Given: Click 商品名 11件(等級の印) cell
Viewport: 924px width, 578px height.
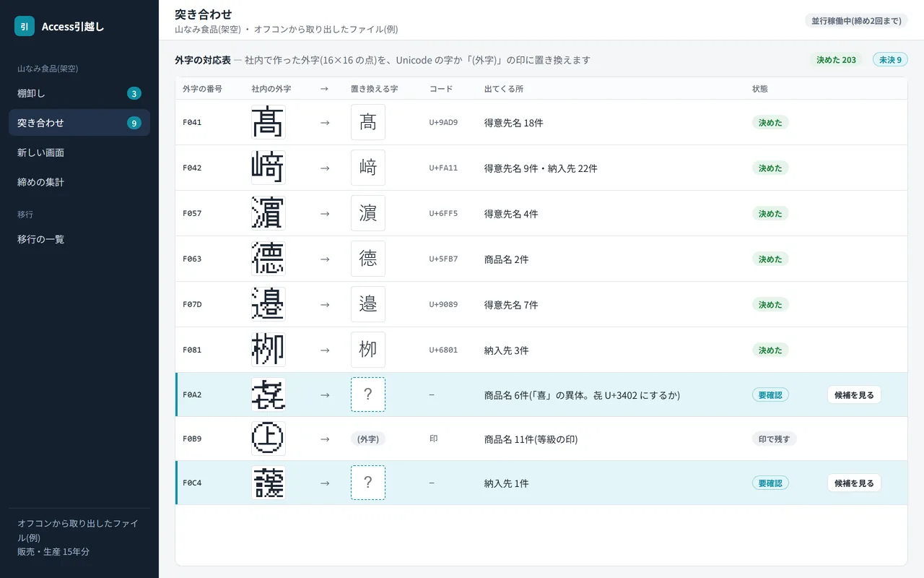Looking at the screenshot, I should click(x=531, y=439).
